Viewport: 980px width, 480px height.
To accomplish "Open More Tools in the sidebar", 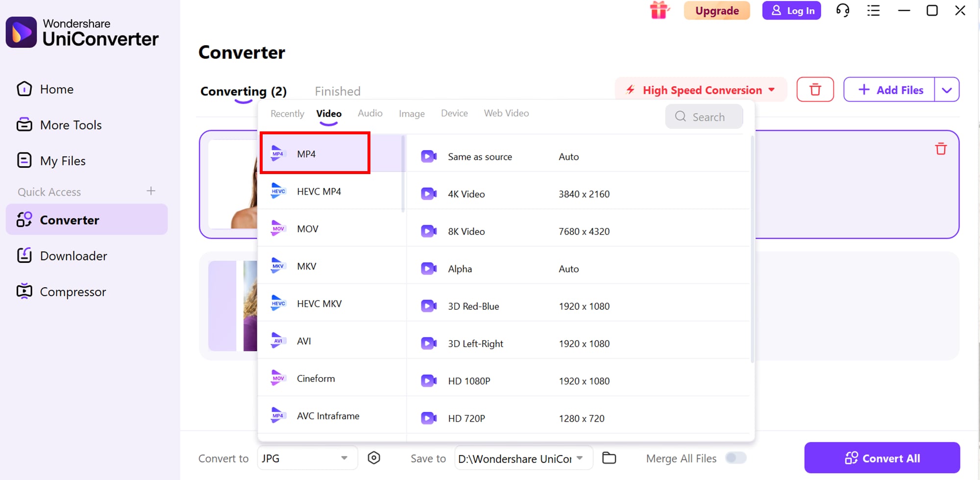I will (x=87, y=125).
